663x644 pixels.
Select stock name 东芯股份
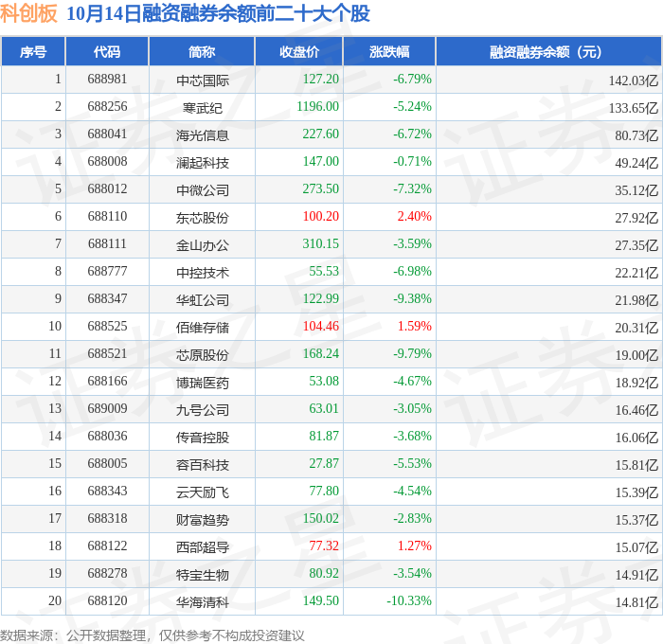tap(203, 218)
